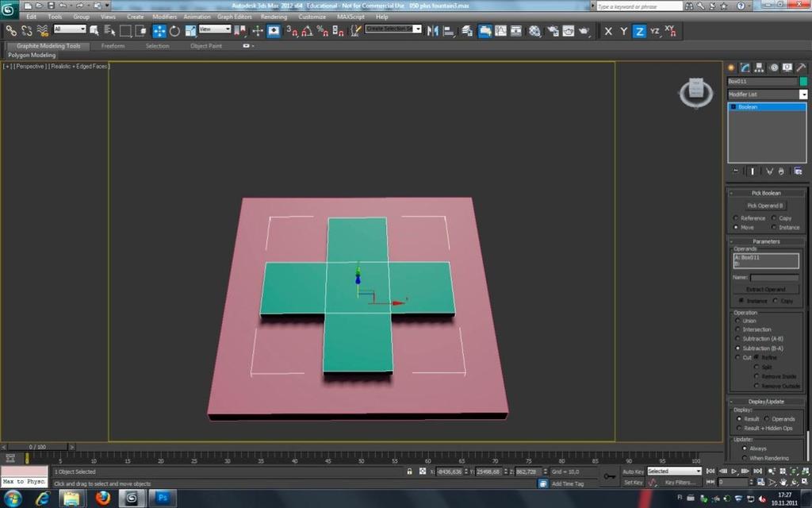Collapse the Parameters rollout

tap(767, 241)
